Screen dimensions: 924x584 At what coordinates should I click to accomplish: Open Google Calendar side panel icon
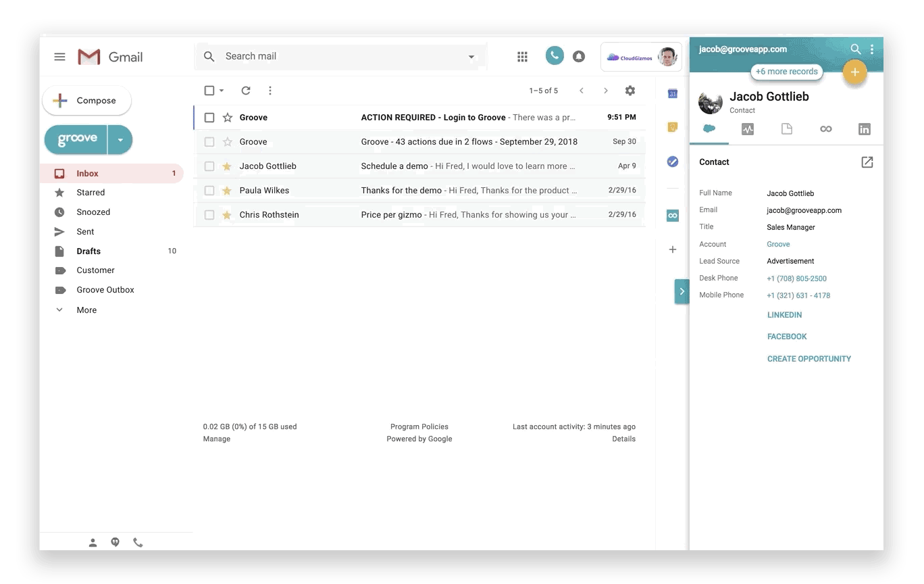(x=673, y=94)
